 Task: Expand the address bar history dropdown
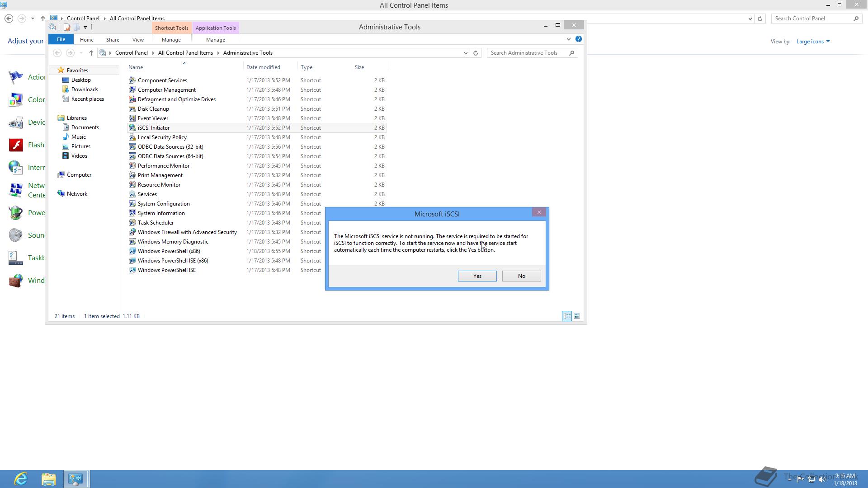(x=466, y=53)
